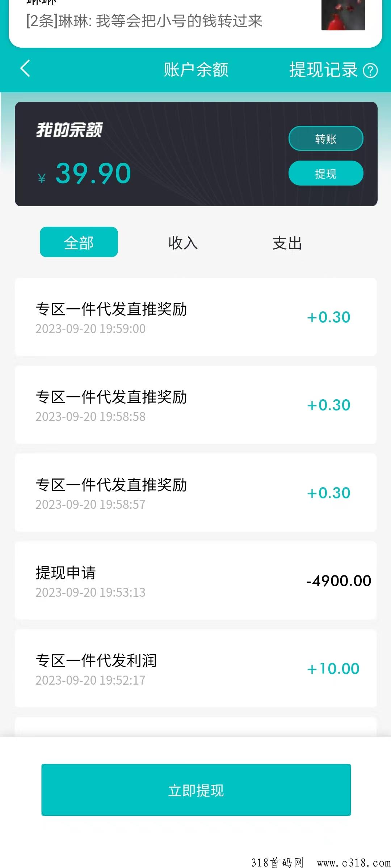Open the 专区一件代发利润 +10.00 record
This screenshot has width=391, height=868.
195,668
